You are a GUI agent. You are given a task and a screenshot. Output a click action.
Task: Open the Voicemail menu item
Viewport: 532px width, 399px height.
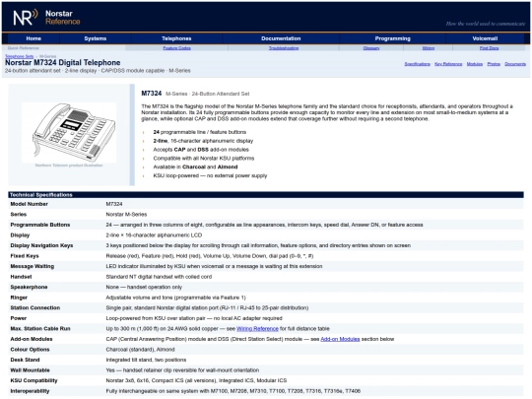485,38
